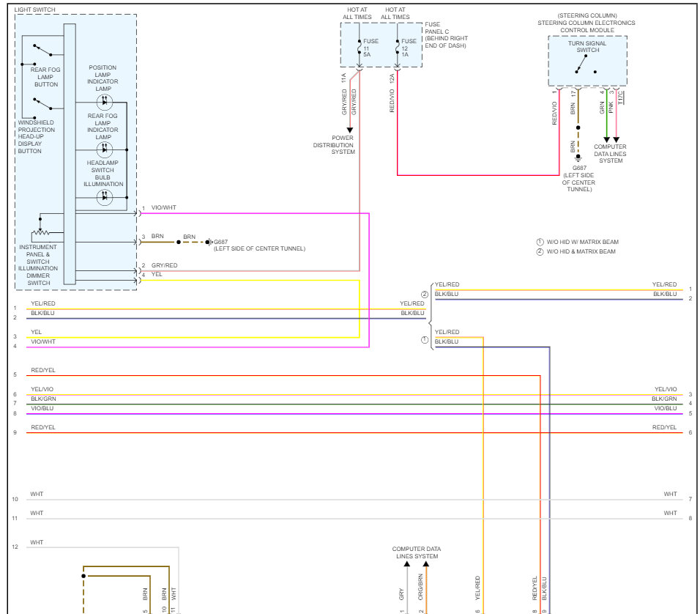Click the Power Distribution System arrow

click(350, 130)
